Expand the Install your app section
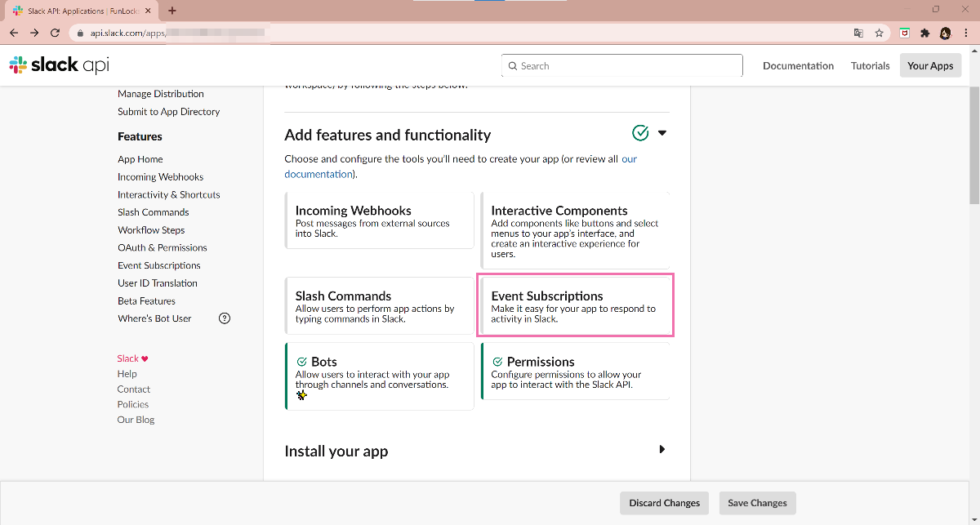The height and width of the screenshot is (525, 980). point(662,449)
